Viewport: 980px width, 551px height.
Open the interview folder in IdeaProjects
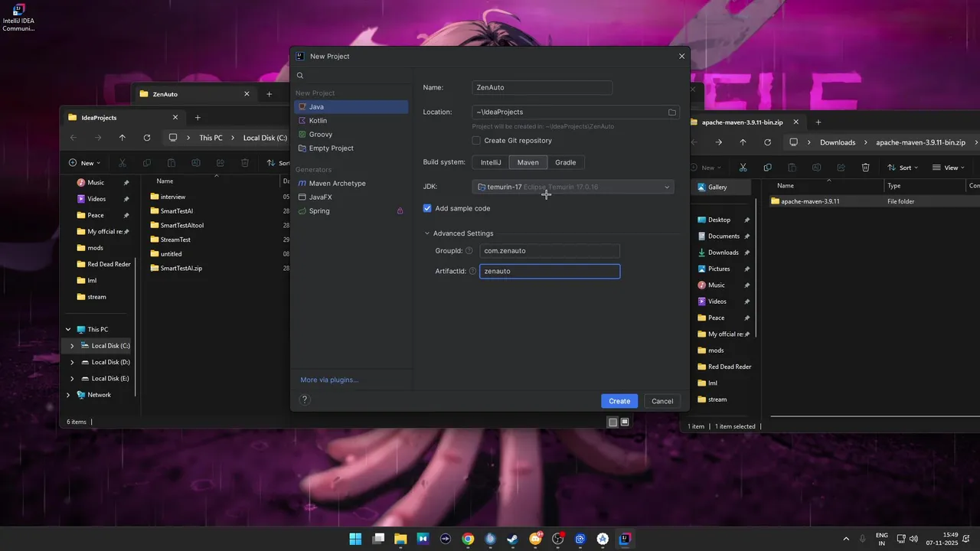tap(173, 197)
